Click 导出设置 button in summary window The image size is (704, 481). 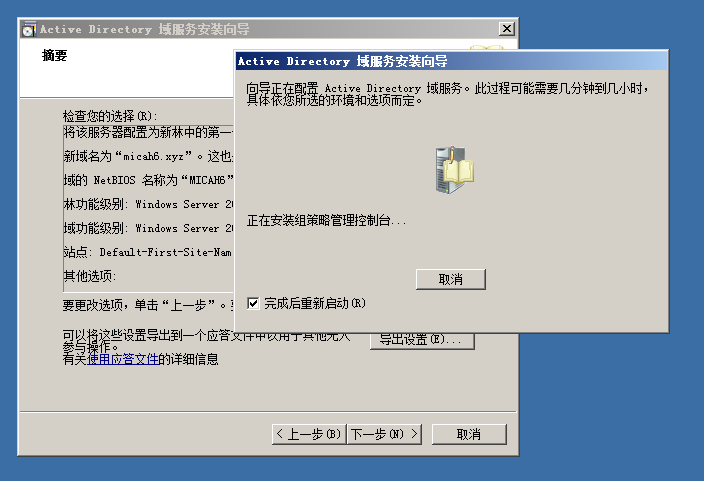(422, 340)
